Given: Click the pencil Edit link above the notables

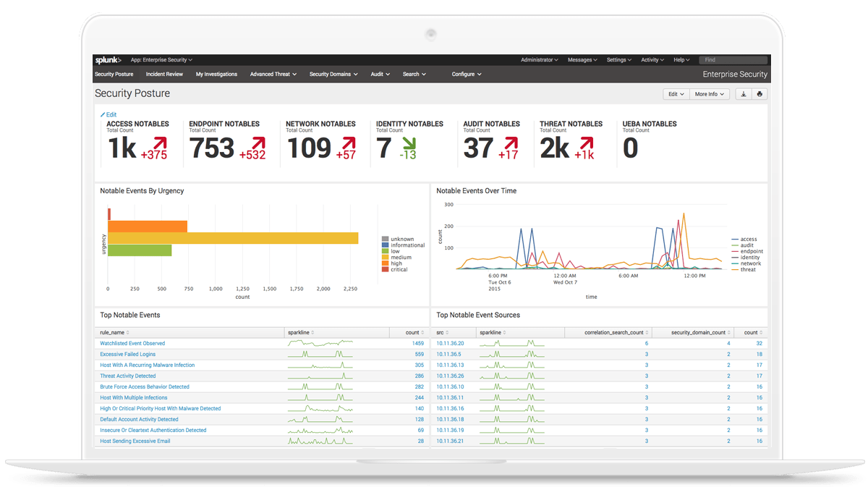Looking at the screenshot, I should point(108,114).
